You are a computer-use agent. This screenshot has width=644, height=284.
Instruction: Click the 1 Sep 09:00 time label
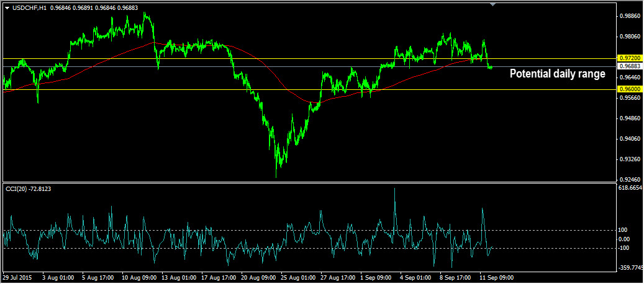(x=376, y=278)
